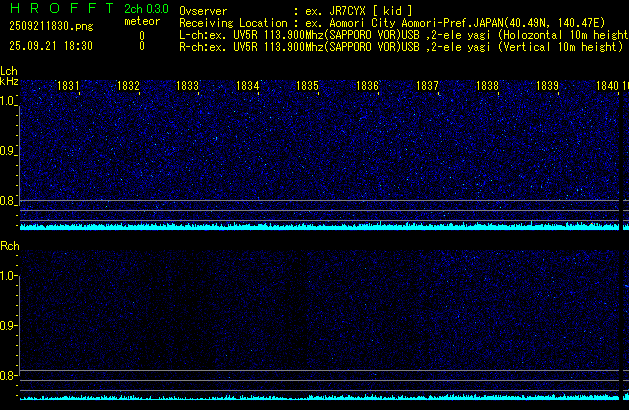Click the 1.0 frequency label on Rch axis

[9, 275]
